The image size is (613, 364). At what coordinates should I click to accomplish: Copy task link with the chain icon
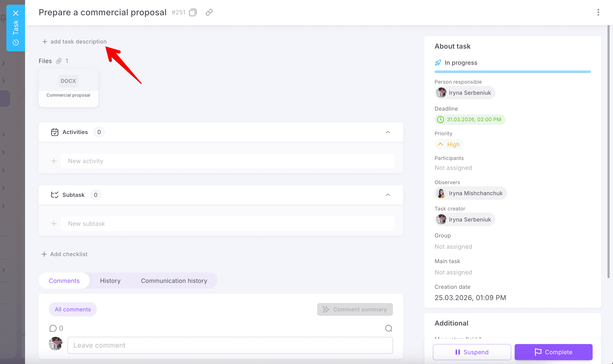point(209,12)
